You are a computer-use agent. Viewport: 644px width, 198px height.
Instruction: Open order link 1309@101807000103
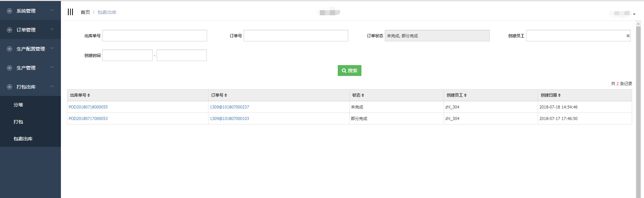pos(229,119)
